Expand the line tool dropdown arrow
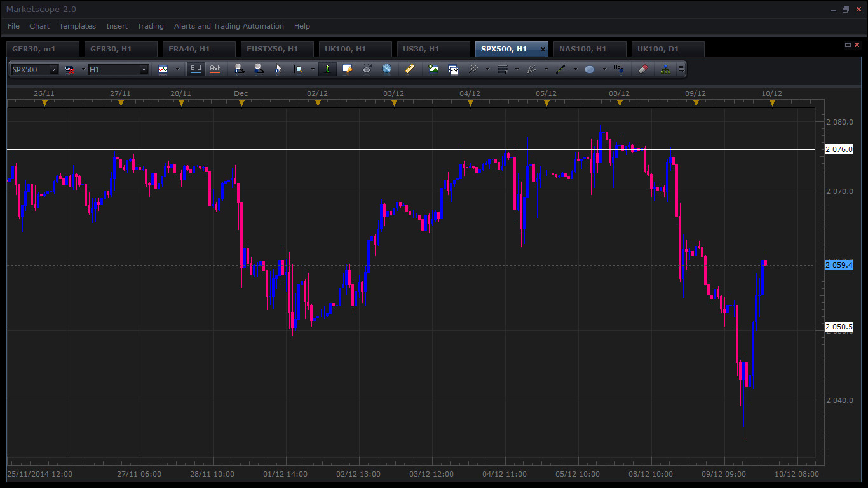 [575, 69]
